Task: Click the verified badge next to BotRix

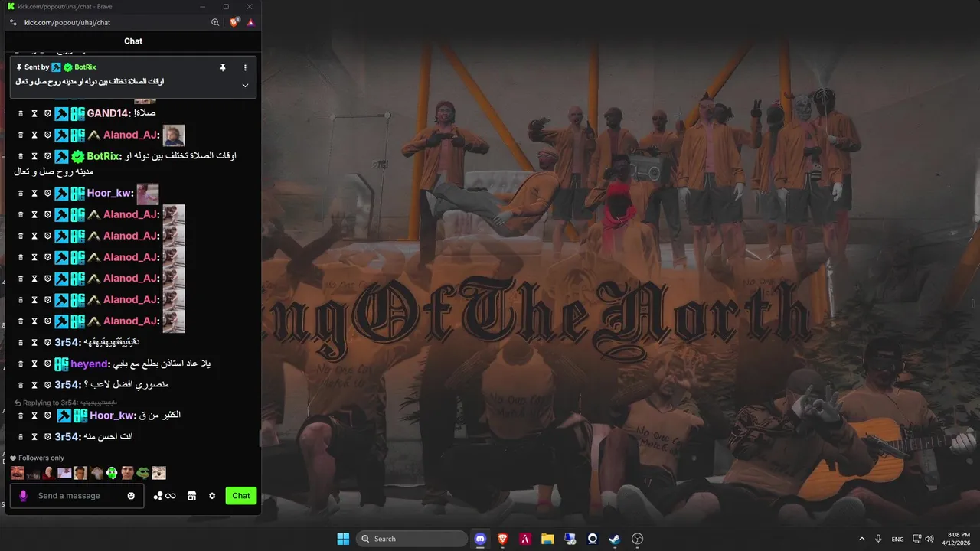Action: 78,156
